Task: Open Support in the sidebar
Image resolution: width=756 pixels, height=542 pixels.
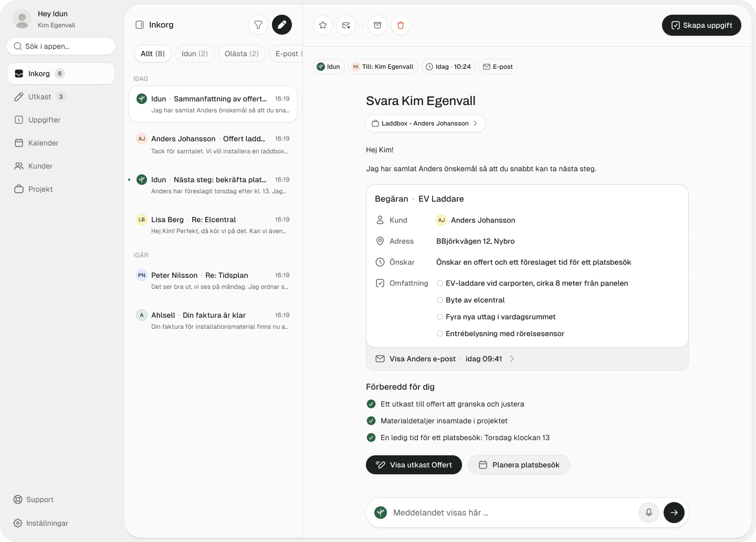Action: pyautogui.click(x=34, y=499)
